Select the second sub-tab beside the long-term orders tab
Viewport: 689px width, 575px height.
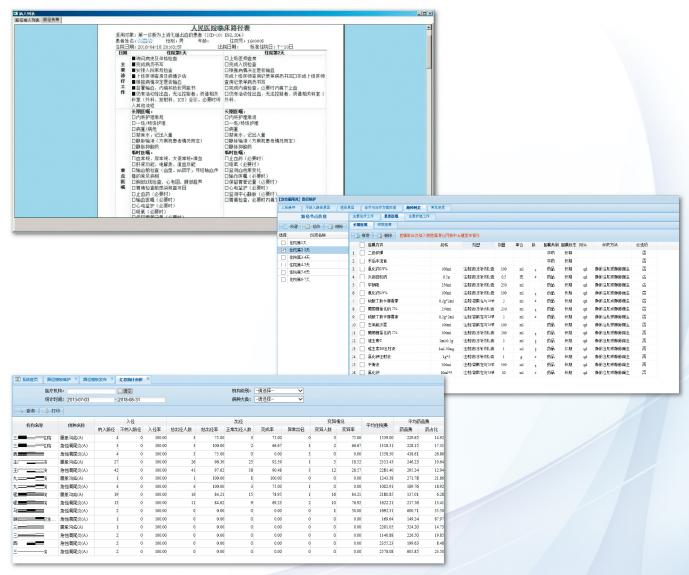[x=384, y=224]
